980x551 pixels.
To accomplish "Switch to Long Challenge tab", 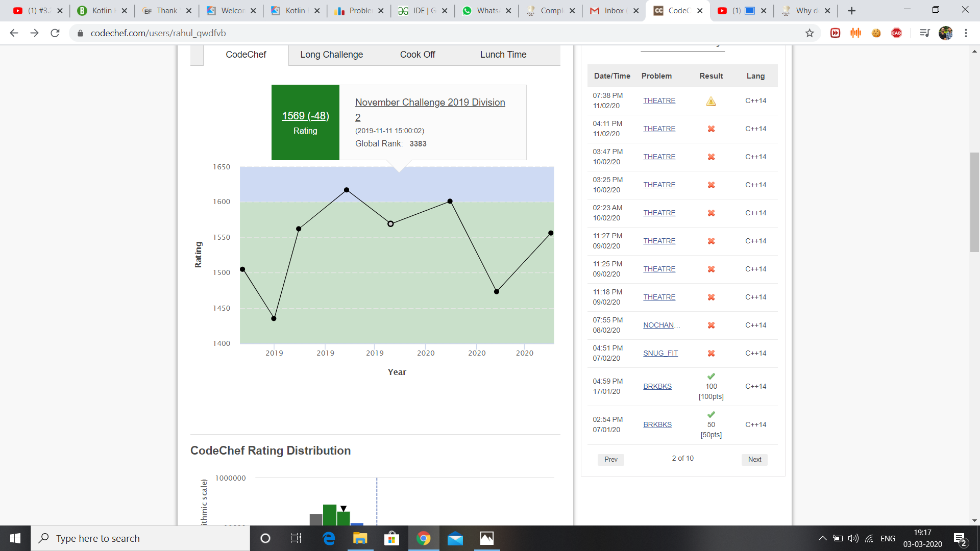I will click(x=331, y=55).
